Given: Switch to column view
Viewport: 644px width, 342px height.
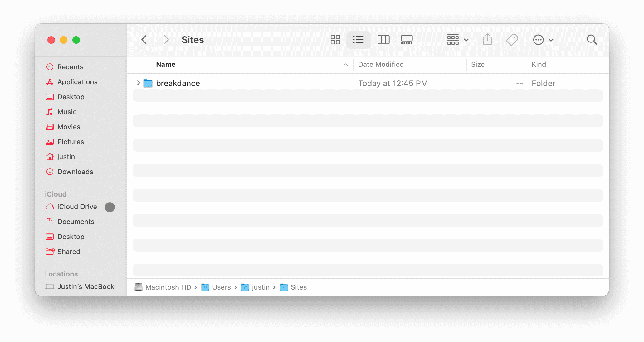Looking at the screenshot, I should click(383, 40).
